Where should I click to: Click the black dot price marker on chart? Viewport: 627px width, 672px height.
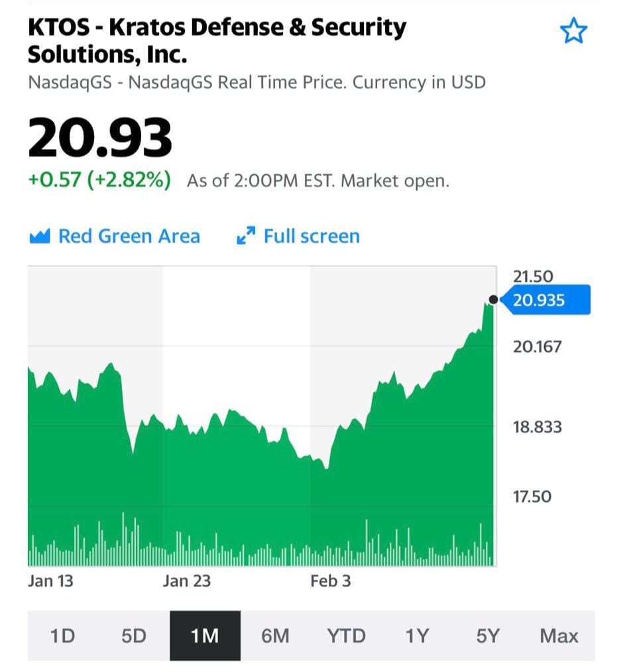[492, 300]
